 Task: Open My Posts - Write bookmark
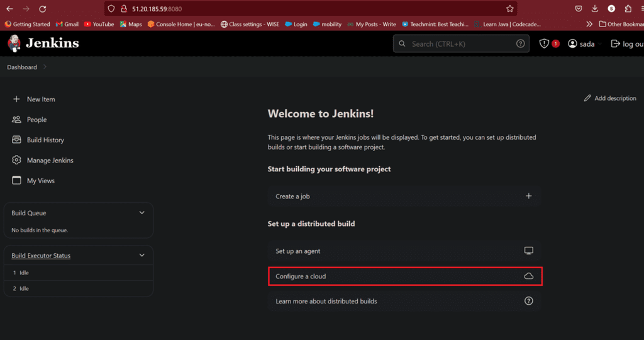372,25
